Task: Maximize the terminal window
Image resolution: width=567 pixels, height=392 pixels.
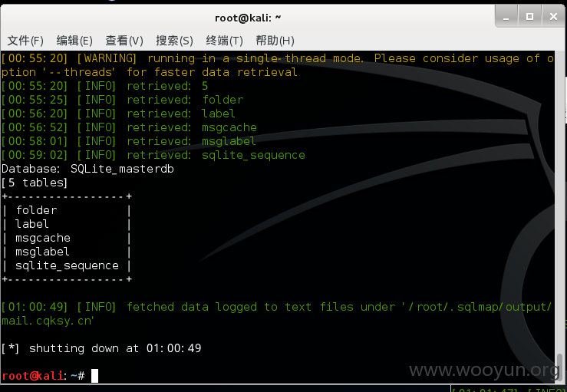Action: pyautogui.click(x=529, y=17)
